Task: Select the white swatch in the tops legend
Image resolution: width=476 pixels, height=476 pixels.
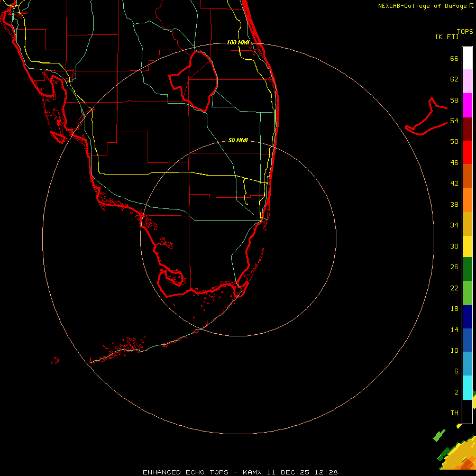Action: click(467, 58)
